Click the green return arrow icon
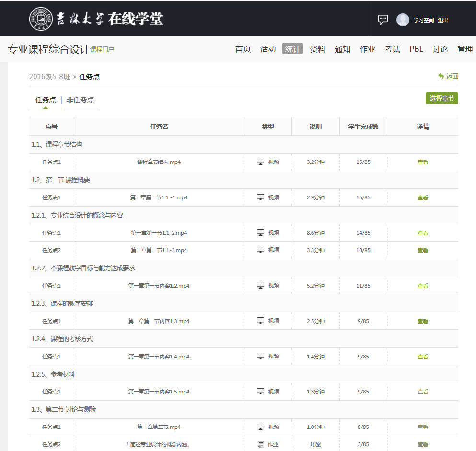Viewport: 476px width, 451px height. 441,76
